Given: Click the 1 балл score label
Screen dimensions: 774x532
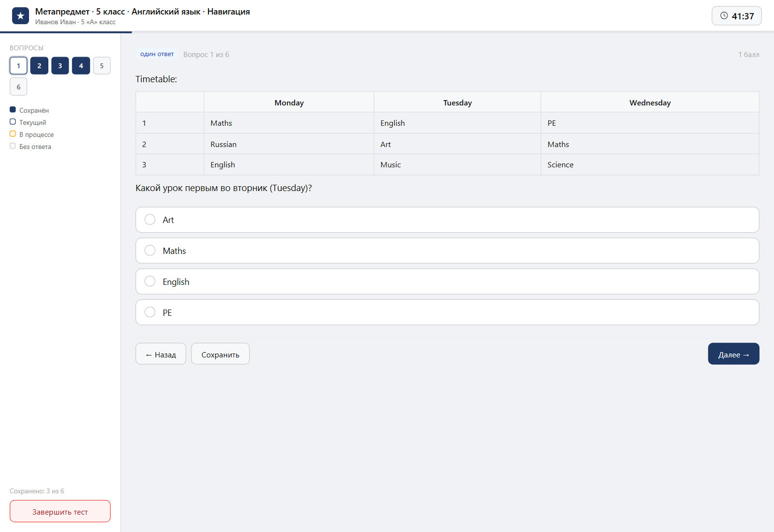Looking at the screenshot, I should (x=748, y=55).
